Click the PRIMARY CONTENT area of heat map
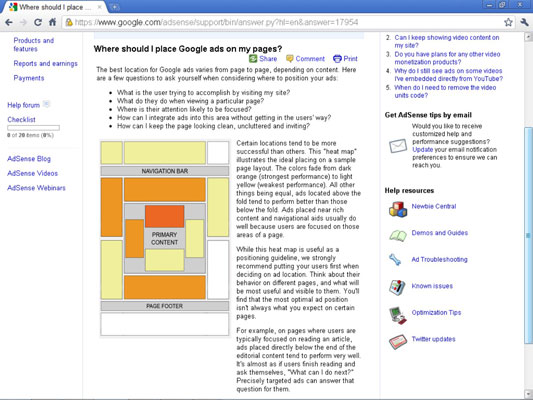Viewport: 533px width, 400px height. click(165, 239)
